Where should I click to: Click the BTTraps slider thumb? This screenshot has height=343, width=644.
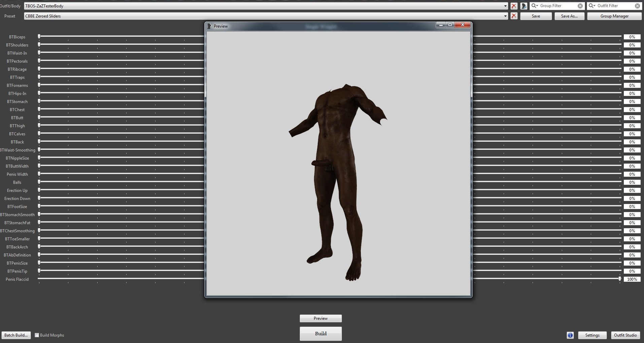click(x=39, y=77)
